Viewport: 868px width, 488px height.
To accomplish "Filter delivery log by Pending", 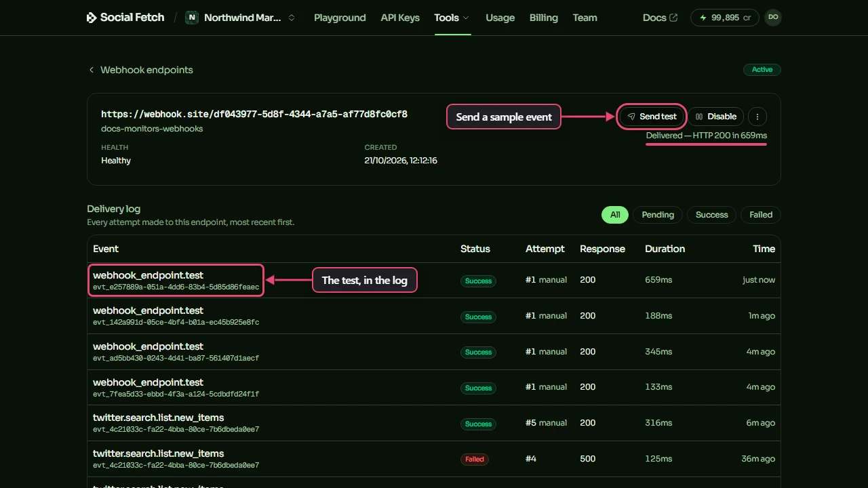I will click(658, 215).
